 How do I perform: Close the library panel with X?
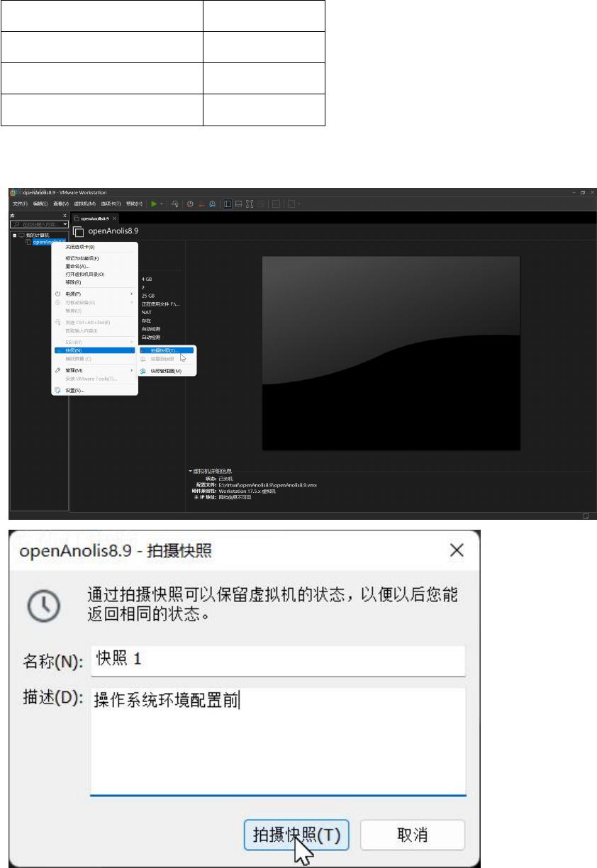point(65,215)
